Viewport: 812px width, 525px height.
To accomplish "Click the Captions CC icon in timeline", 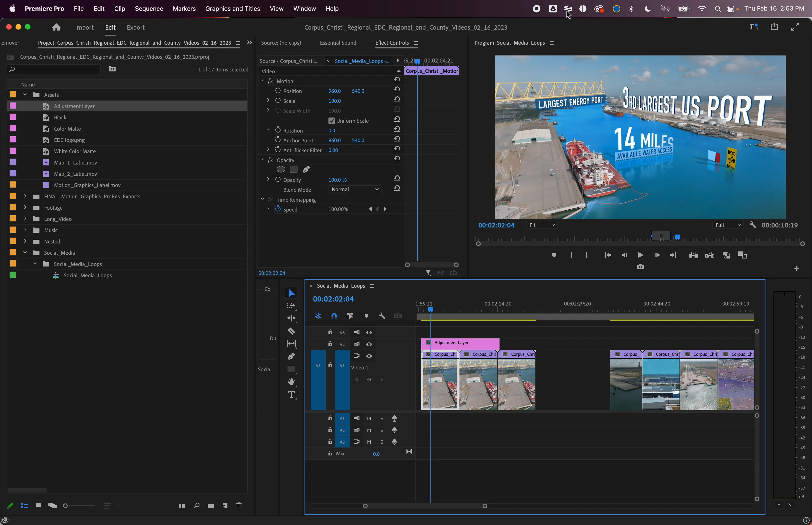I will click(398, 316).
